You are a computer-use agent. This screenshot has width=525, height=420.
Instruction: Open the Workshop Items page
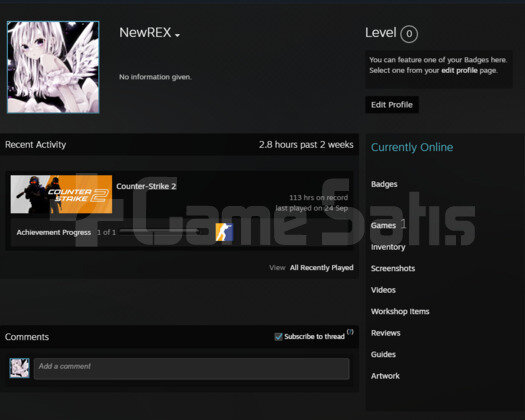(x=400, y=311)
